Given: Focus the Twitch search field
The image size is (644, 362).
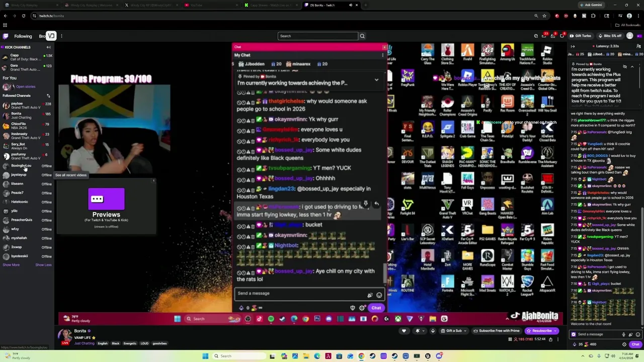Looking at the screenshot, I should point(317,36).
